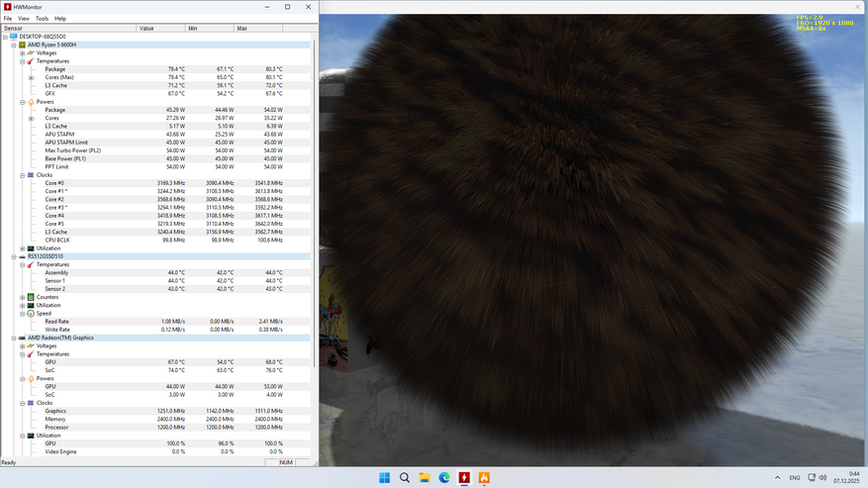This screenshot has height=488, width=868.
Task: Open the File menu in HWMonitor
Action: [x=8, y=18]
